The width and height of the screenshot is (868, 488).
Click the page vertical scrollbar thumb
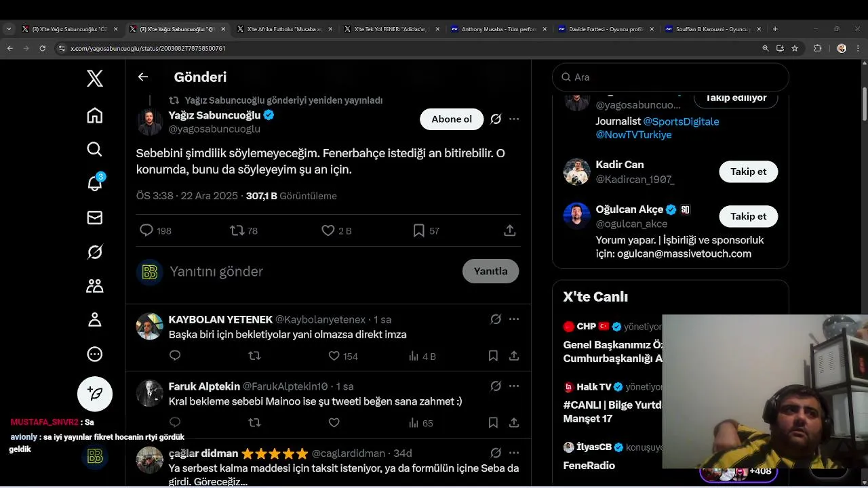[x=865, y=104]
